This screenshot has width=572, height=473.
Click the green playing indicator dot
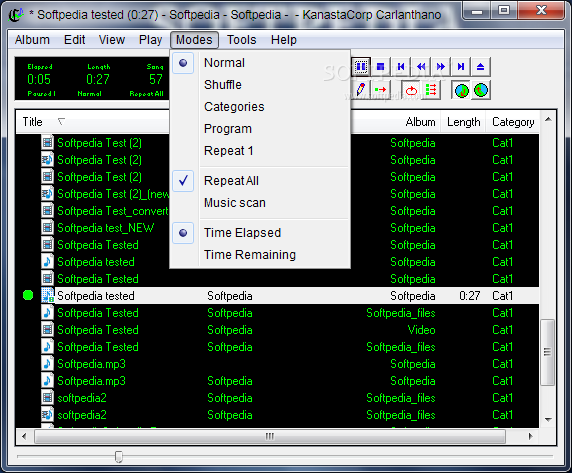[28, 295]
